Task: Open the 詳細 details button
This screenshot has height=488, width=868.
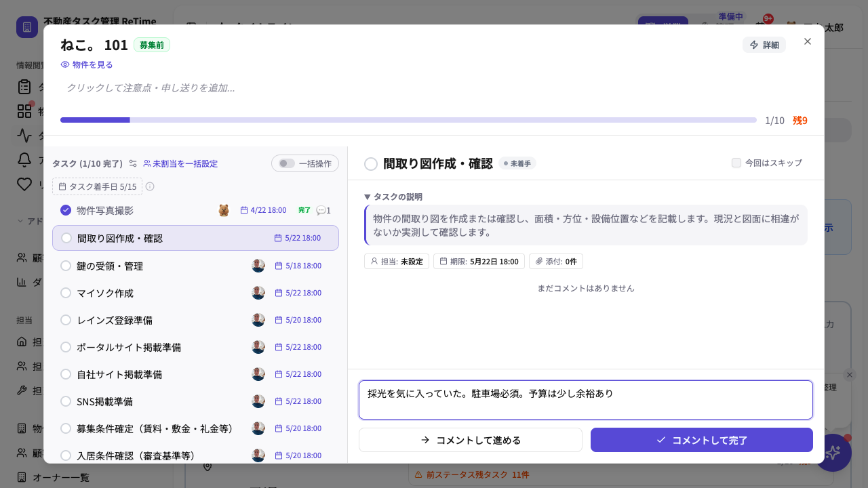Action: (x=764, y=45)
